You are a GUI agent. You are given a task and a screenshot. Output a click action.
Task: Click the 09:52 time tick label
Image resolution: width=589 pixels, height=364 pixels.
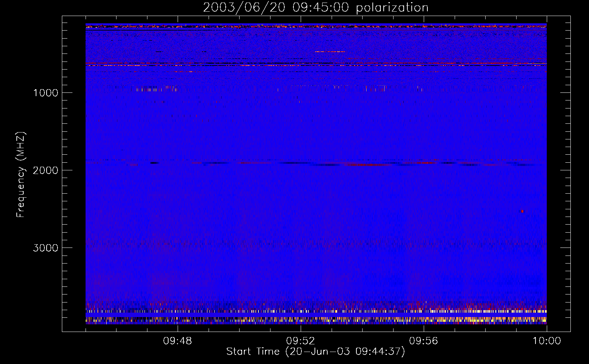pos(300,341)
